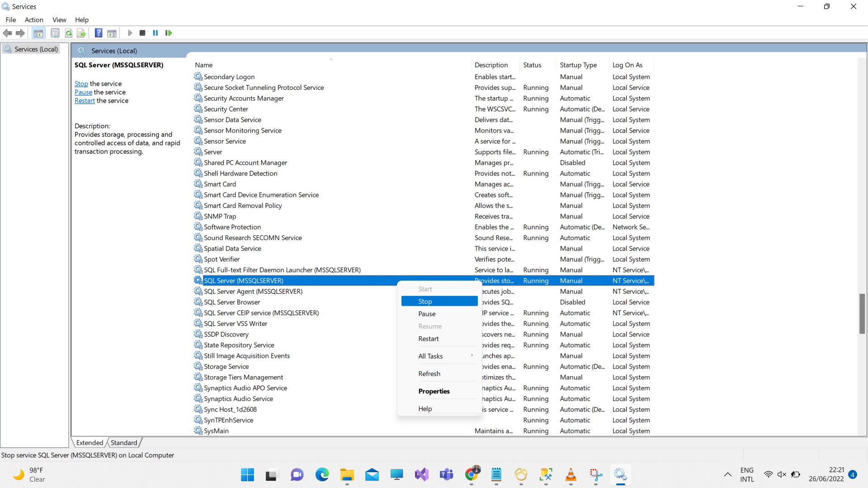Click the blue Help toolbar icon
The image size is (868, 488).
(99, 33)
